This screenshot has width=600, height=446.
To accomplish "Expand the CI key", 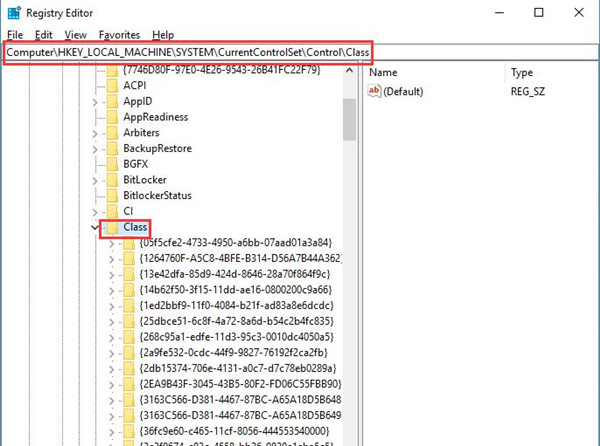I will [95, 212].
